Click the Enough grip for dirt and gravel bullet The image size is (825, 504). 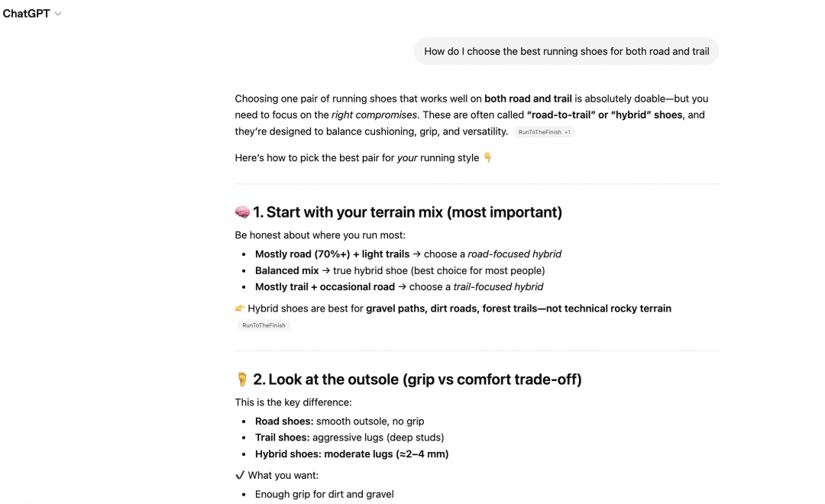coord(324,494)
